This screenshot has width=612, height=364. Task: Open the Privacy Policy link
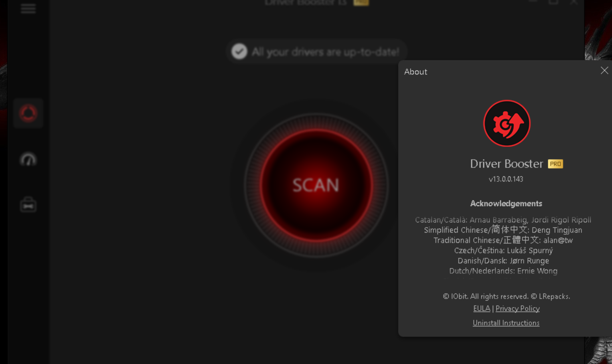click(517, 308)
